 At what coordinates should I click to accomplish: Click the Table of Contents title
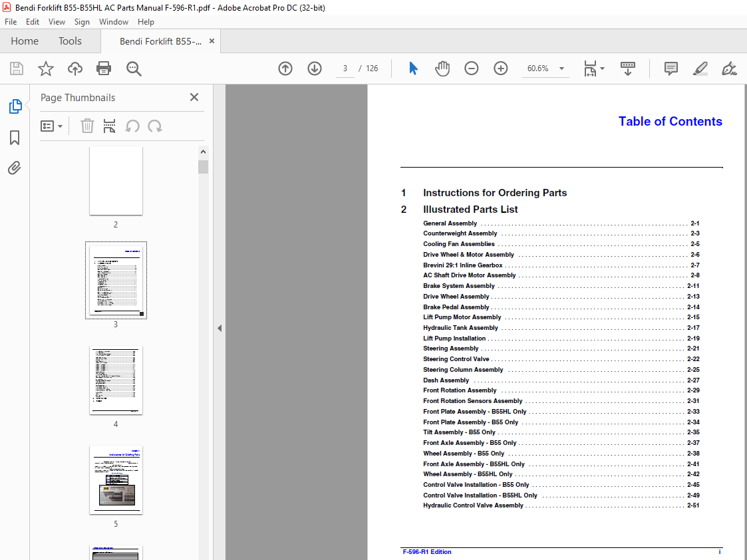pos(671,122)
